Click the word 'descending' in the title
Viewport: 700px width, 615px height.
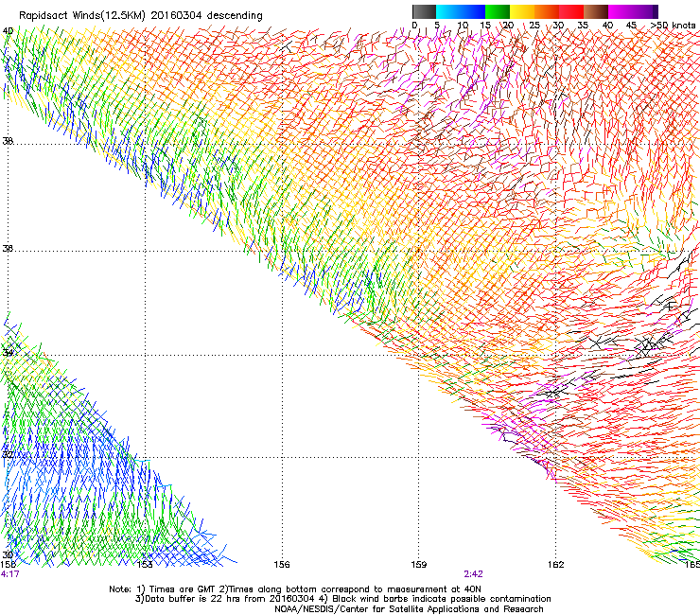(x=235, y=16)
